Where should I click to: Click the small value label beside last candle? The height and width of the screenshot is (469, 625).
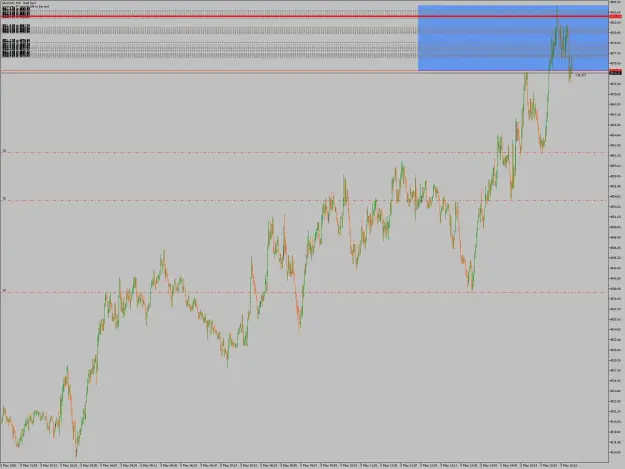pyautogui.click(x=581, y=75)
